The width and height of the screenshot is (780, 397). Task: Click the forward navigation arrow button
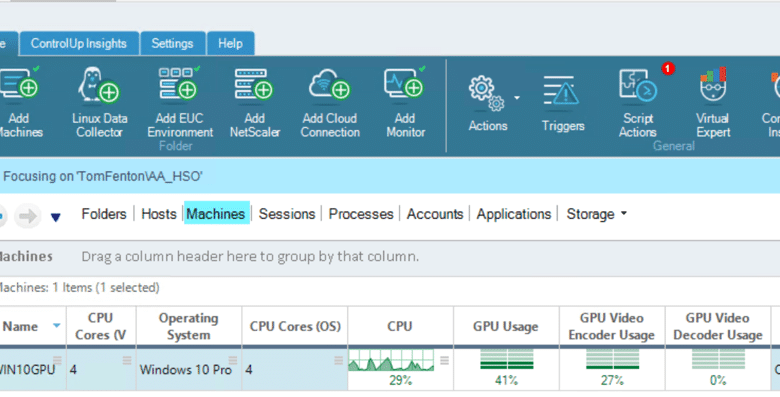27,216
